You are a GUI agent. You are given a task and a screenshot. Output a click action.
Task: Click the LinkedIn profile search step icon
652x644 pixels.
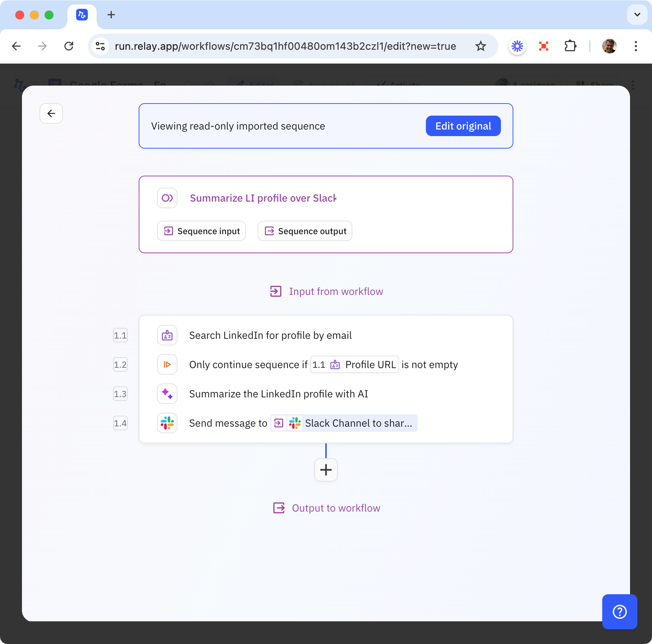point(167,335)
